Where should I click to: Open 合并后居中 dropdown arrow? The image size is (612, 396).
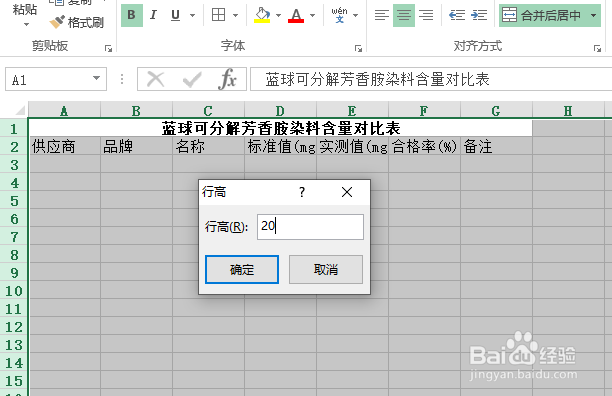click(594, 16)
